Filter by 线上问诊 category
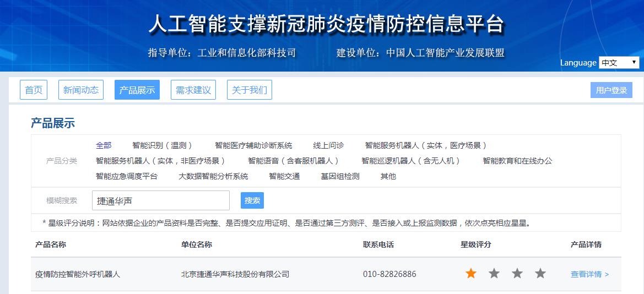644x294 pixels. pyautogui.click(x=328, y=145)
